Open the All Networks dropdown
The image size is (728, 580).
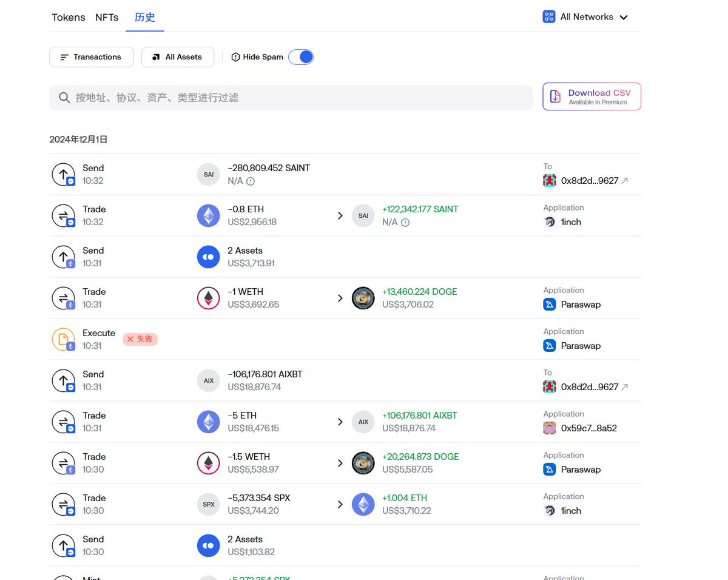tap(585, 17)
